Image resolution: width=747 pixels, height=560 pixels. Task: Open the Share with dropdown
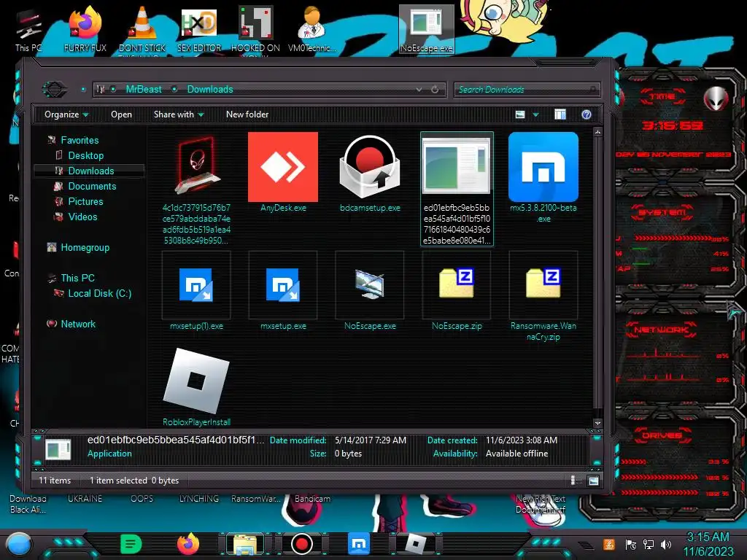click(179, 114)
